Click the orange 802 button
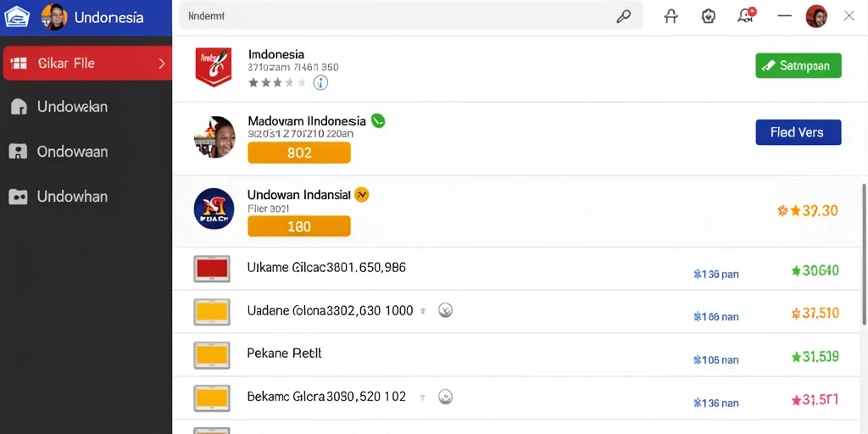This screenshot has width=868, height=434. point(299,153)
